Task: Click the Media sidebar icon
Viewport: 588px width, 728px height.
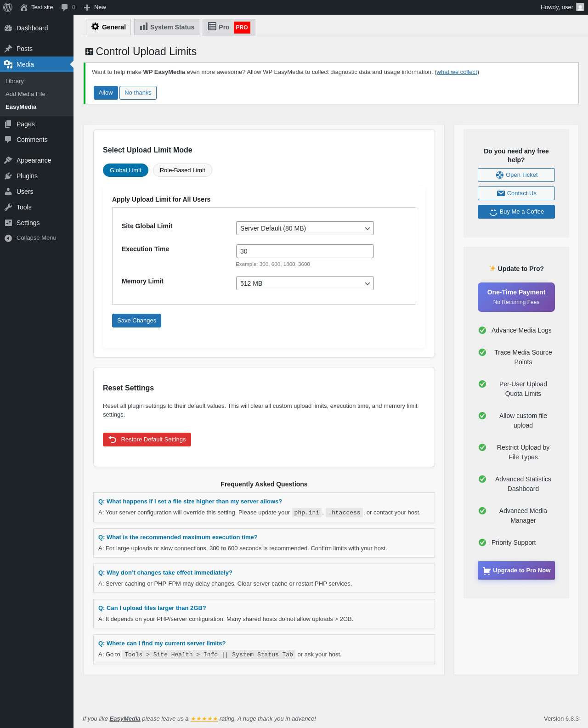Action: click(8, 64)
